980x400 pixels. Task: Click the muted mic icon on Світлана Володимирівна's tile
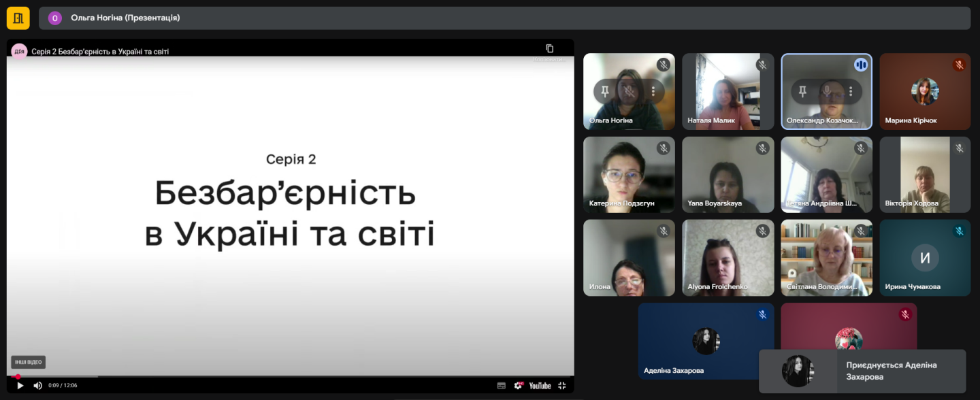click(861, 231)
